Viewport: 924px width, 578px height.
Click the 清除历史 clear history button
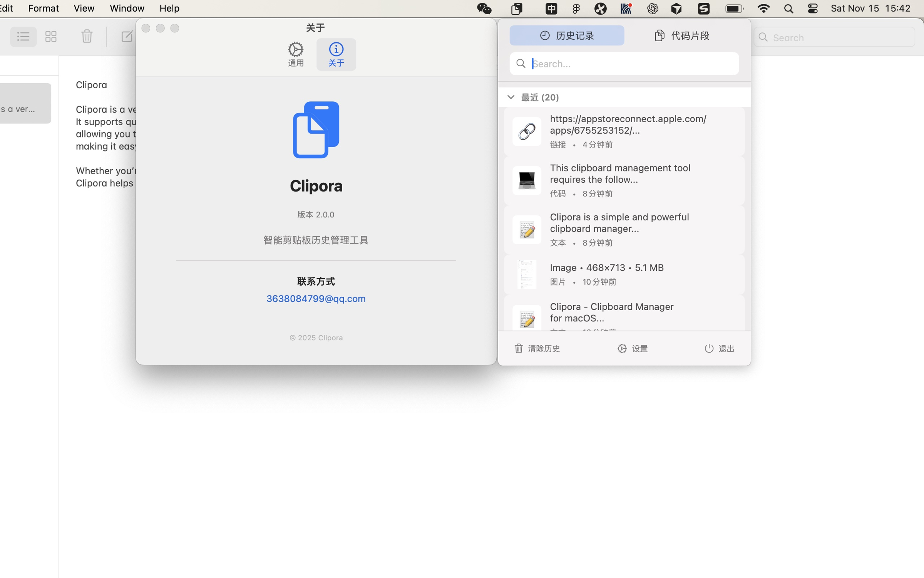pyautogui.click(x=537, y=348)
